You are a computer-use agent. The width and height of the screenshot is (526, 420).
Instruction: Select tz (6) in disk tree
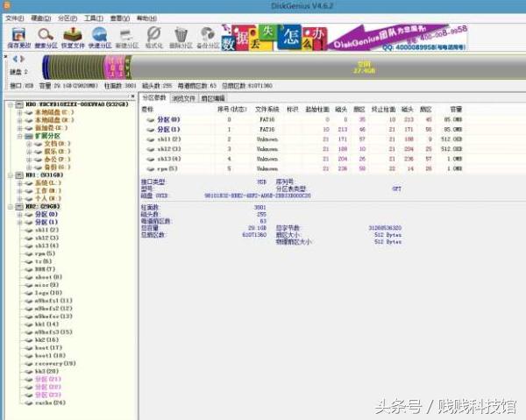pos(43,261)
